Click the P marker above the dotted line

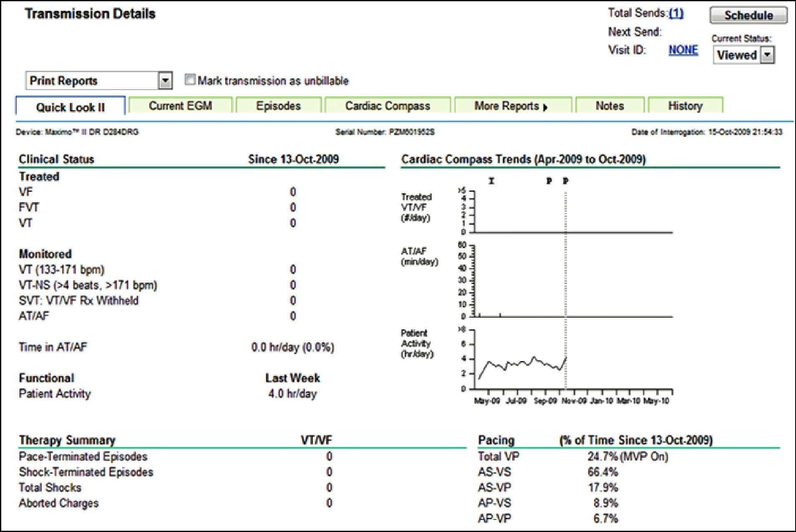566,181
